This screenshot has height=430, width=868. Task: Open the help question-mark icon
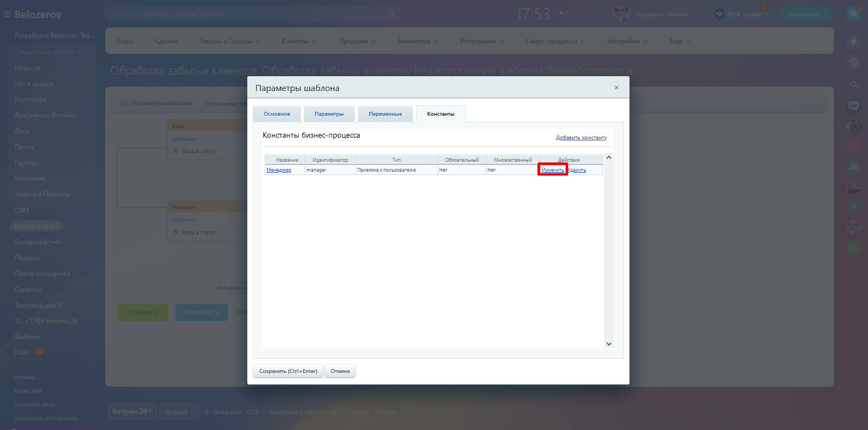click(x=853, y=14)
